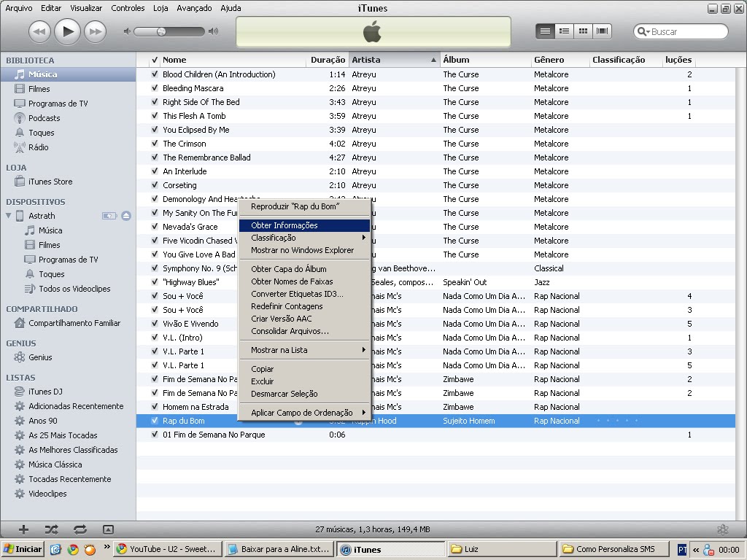747x560 pixels.
Task: Switch to album list view
Action: pos(564,31)
